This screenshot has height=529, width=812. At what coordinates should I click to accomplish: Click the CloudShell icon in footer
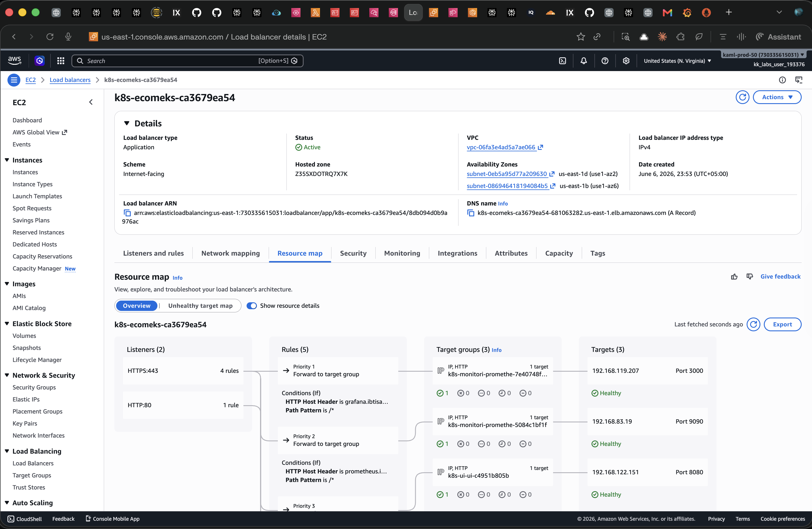click(11, 519)
